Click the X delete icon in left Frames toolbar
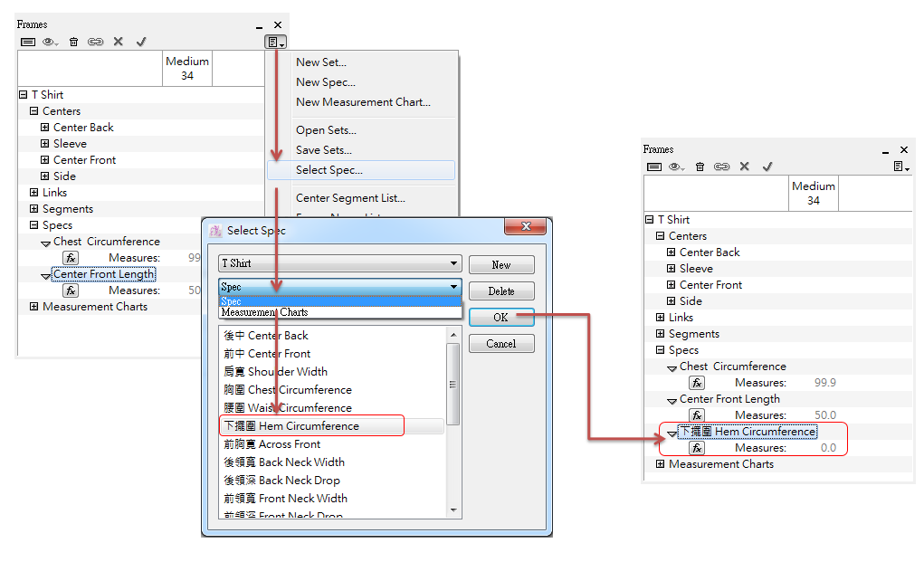Screen dimensions: 924x562 tap(118, 42)
